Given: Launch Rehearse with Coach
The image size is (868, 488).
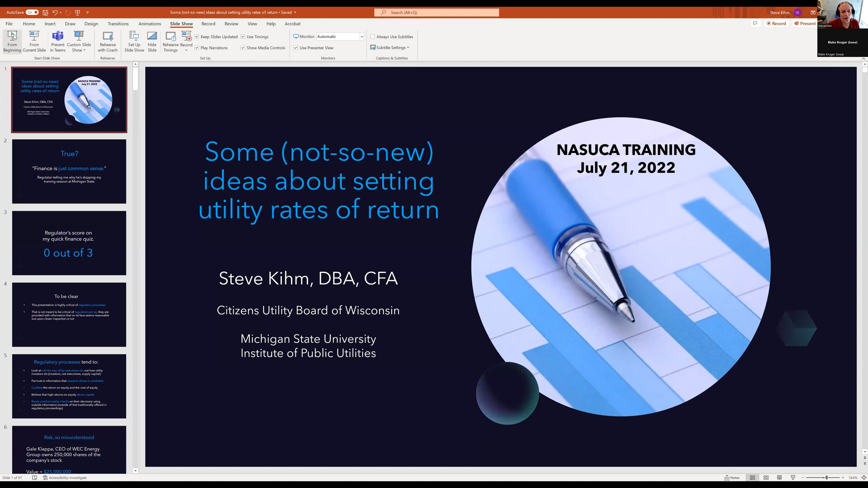Looking at the screenshot, I should click(108, 42).
